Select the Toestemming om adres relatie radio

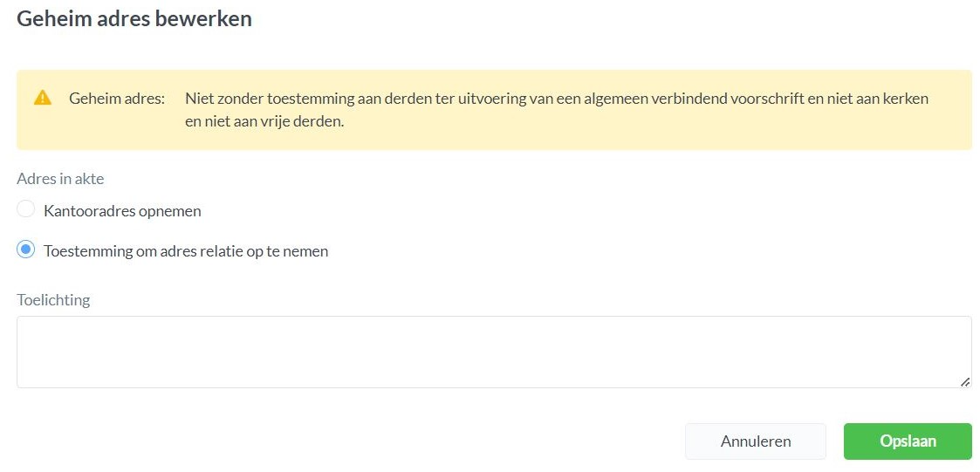tap(26, 250)
